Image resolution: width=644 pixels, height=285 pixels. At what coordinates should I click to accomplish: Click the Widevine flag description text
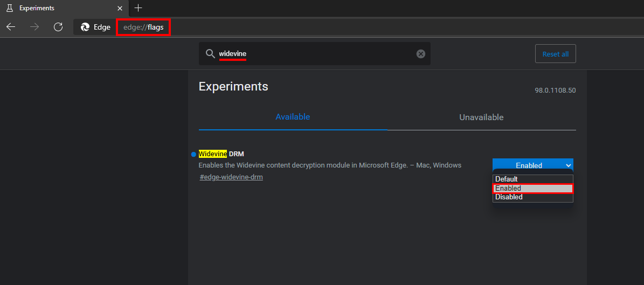pos(330,165)
